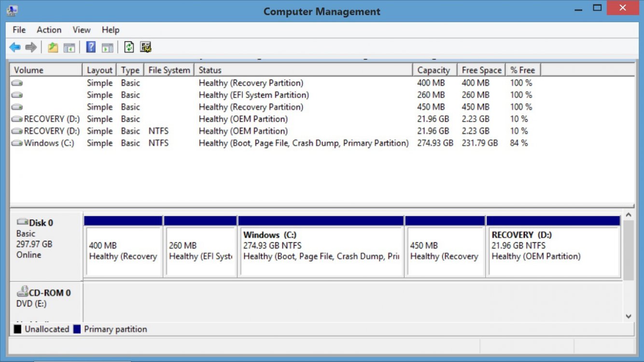
Task: Toggle the Show/Hide Action Pane icon
Action: [x=107, y=47]
